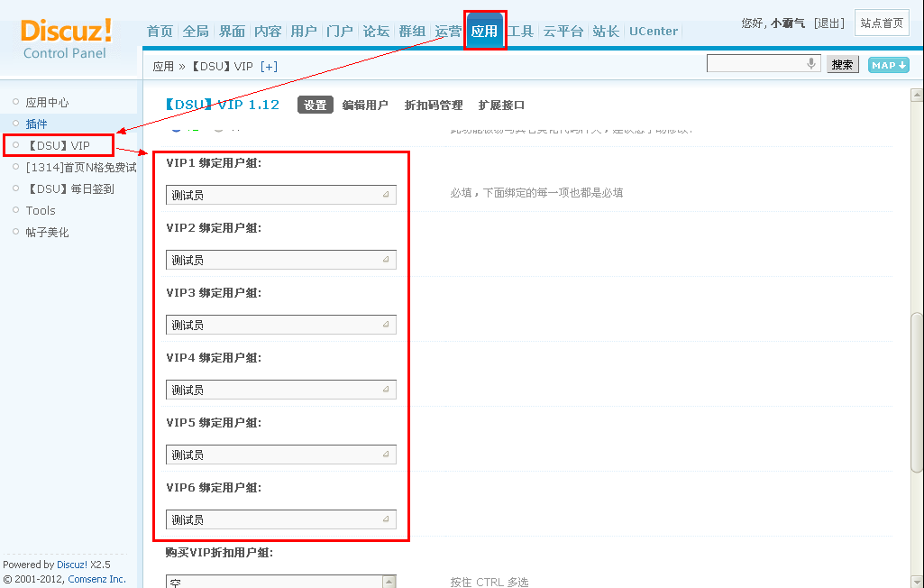
Task: Open the 云平台 top menu
Action: (563, 32)
